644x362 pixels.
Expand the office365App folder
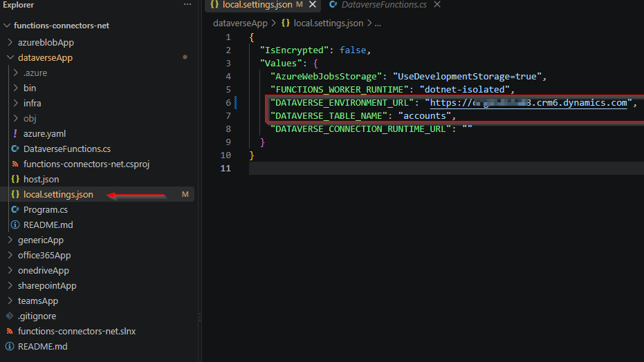coord(10,255)
